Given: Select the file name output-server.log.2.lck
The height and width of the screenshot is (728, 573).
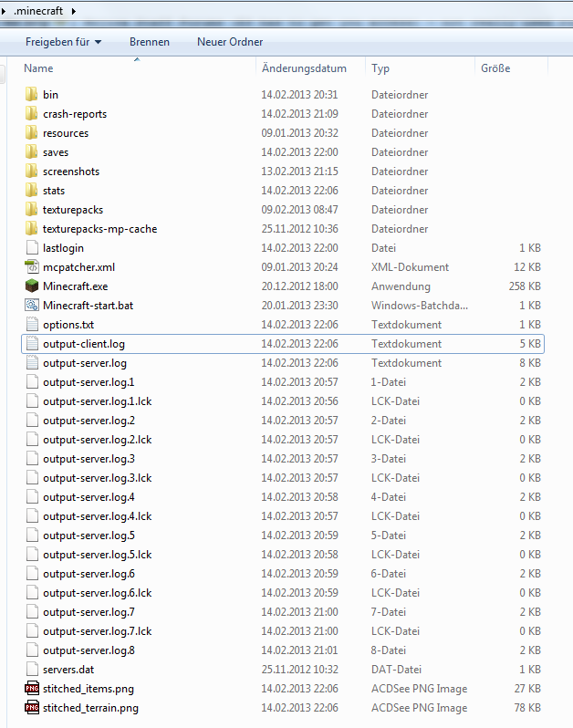Looking at the screenshot, I should click(97, 439).
